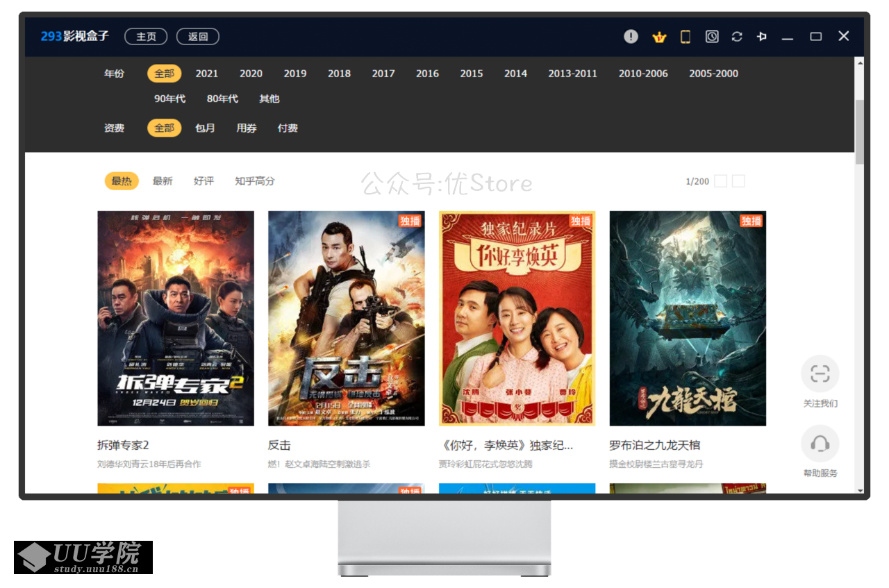Open the 反击 movie poster

click(347, 319)
